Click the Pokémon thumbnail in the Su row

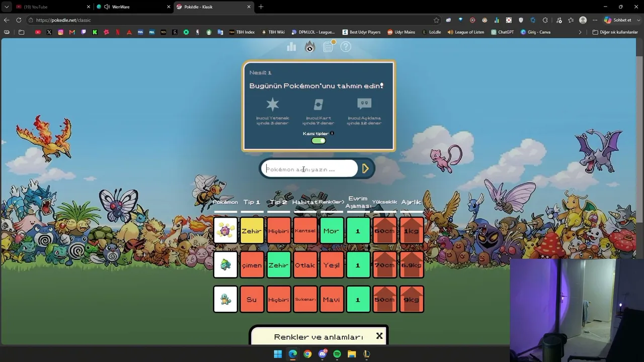click(225, 299)
